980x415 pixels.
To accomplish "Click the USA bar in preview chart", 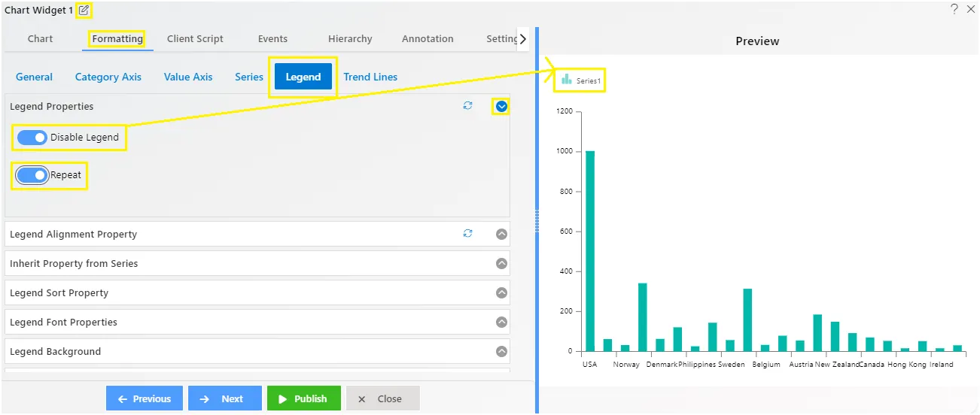I will (x=590, y=251).
